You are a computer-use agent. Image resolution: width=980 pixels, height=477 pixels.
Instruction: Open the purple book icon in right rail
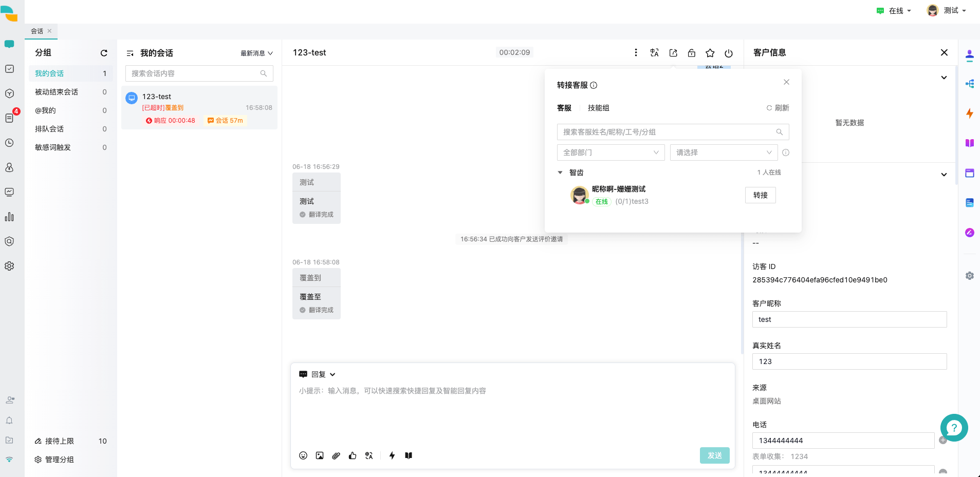tap(970, 143)
